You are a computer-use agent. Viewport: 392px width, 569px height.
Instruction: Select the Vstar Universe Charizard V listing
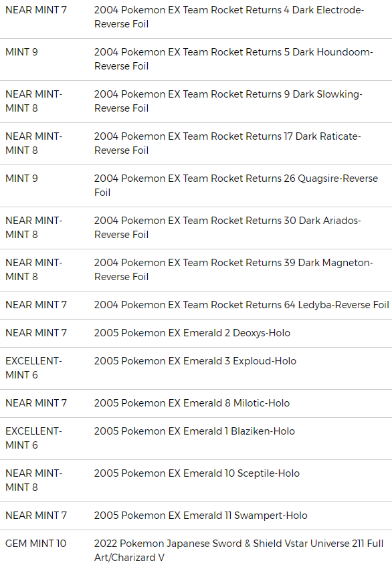(196, 550)
